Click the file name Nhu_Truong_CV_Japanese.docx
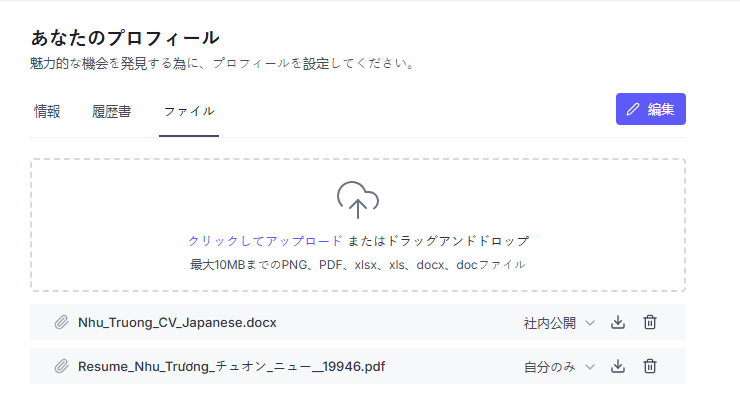The image size is (740, 417). pyautogui.click(x=177, y=323)
